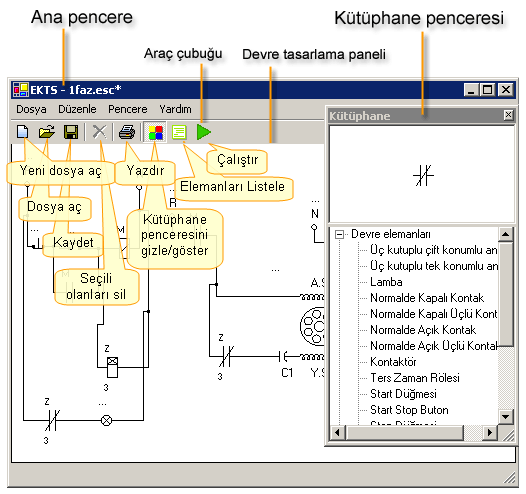Select Normalde Kapalı Kontak item
The height and width of the screenshot is (494, 526).
click(427, 298)
